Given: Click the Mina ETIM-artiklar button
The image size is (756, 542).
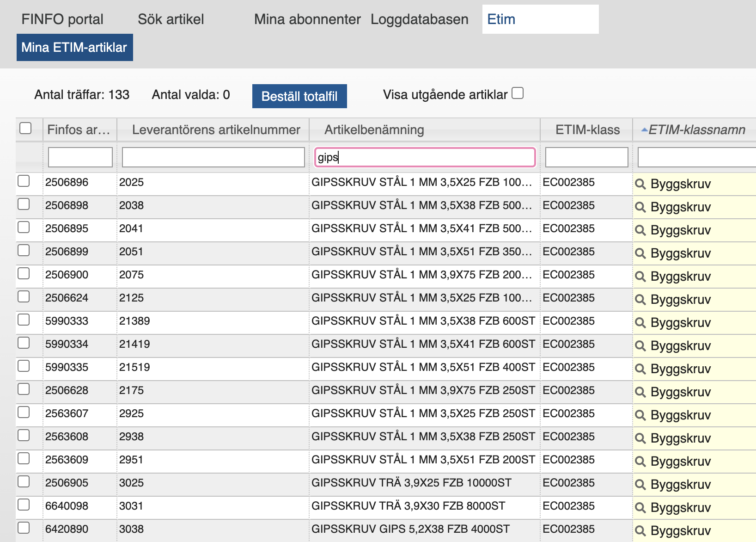Looking at the screenshot, I should pyautogui.click(x=74, y=48).
